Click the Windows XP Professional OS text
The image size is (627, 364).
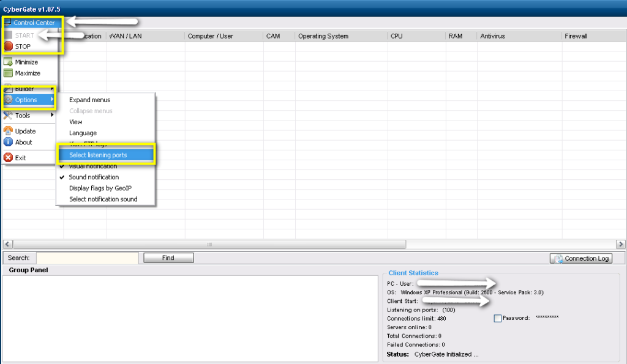[472, 292]
